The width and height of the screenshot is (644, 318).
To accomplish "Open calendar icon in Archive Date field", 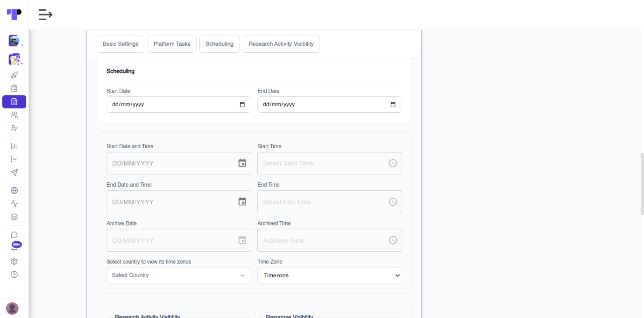I will [242, 240].
